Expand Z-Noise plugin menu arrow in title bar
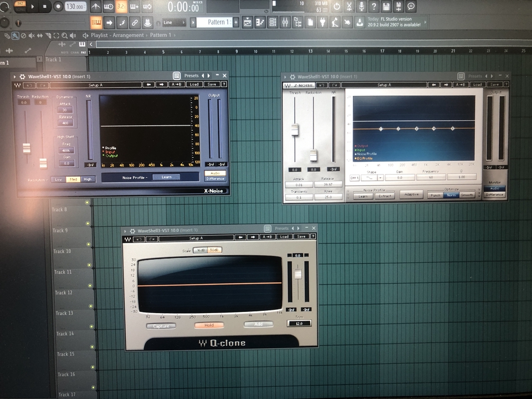 285,77
